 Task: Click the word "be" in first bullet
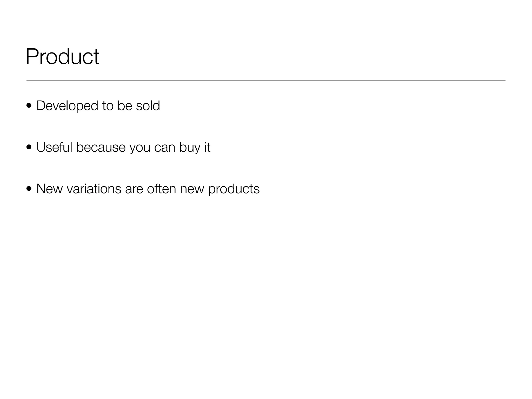[x=125, y=106]
